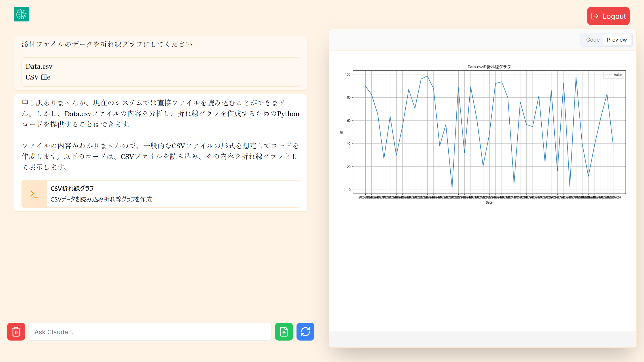Click the Data.csv attachment box
644x362 pixels.
[161, 72]
